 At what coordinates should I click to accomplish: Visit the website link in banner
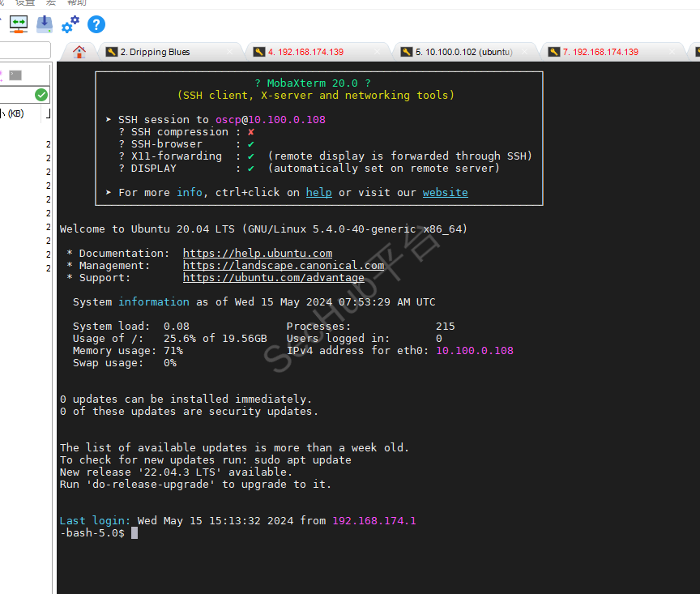coord(445,193)
